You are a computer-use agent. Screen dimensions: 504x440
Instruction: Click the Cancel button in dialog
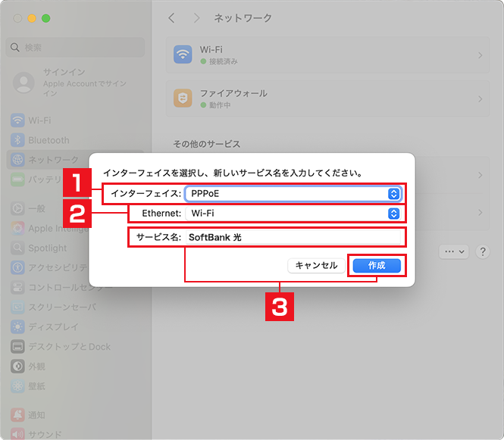point(315,266)
